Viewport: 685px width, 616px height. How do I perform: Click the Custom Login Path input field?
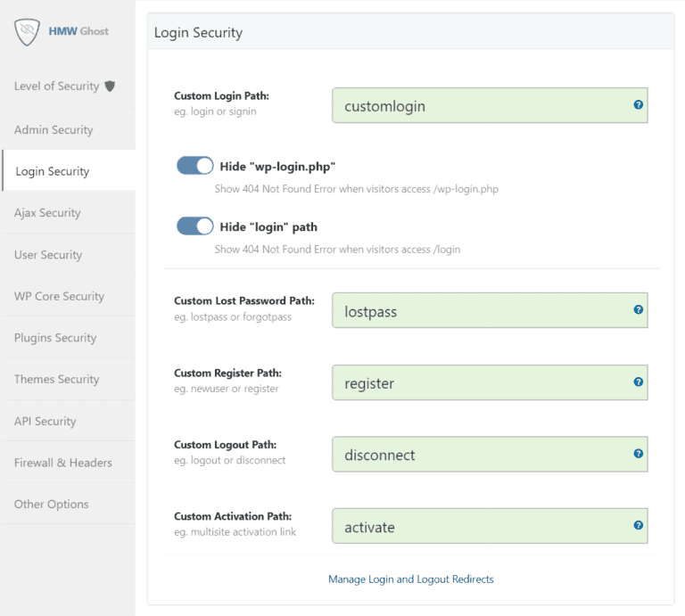click(x=482, y=105)
